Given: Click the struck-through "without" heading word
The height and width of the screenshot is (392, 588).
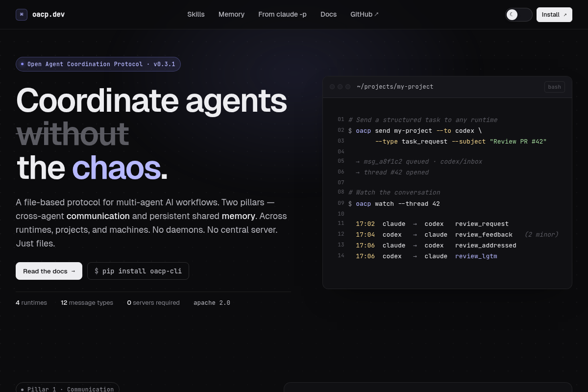Looking at the screenshot, I should [73, 134].
